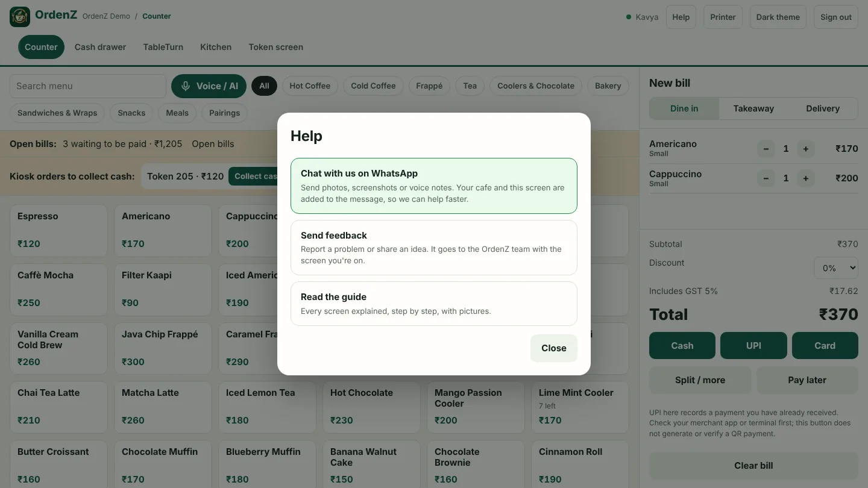The width and height of the screenshot is (868, 488).
Task: Select Dine in order type
Action: click(x=684, y=108)
